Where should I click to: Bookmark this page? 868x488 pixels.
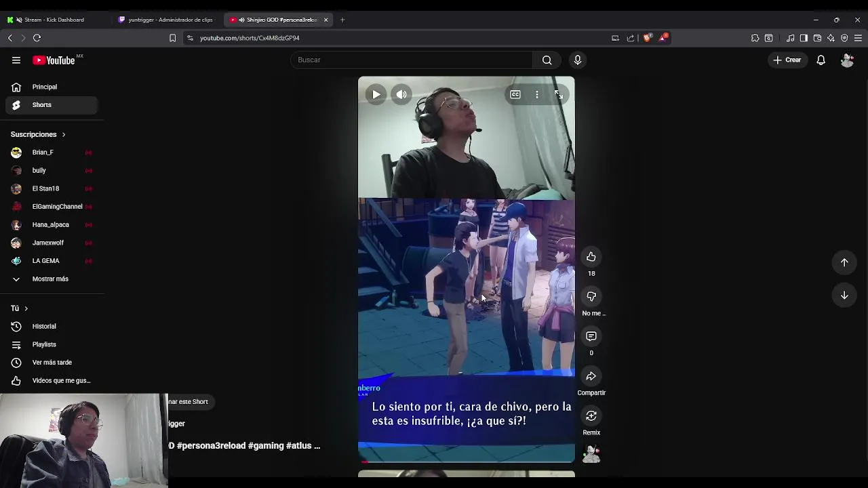tap(172, 38)
